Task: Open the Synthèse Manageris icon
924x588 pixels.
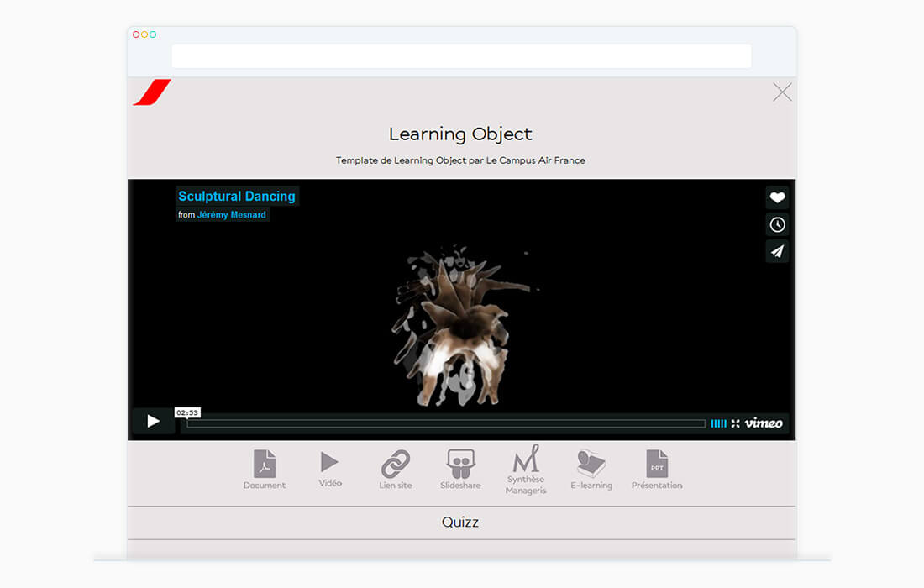Action: click(526, 460)
